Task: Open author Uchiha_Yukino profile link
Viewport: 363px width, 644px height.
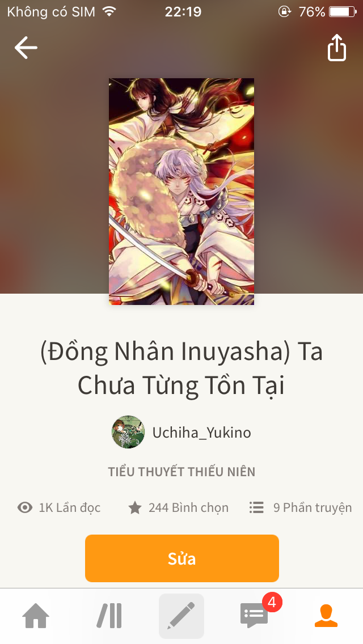Action: coord(201,433)
